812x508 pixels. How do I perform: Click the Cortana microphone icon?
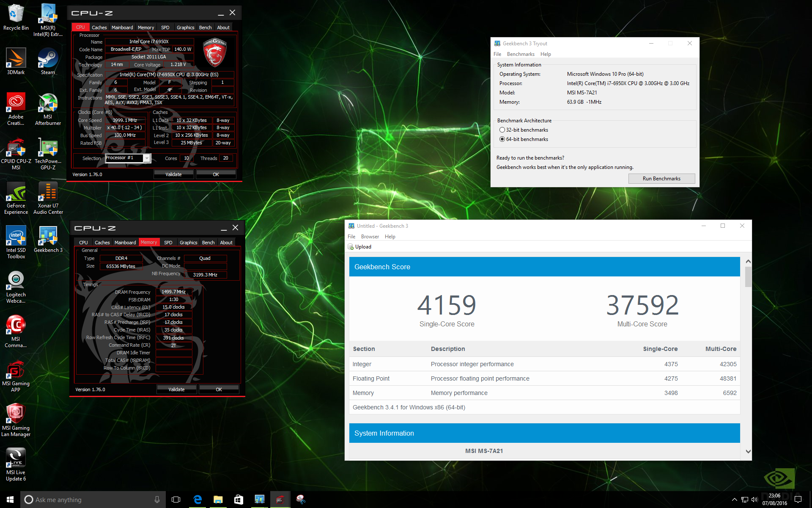coord(157,500)
